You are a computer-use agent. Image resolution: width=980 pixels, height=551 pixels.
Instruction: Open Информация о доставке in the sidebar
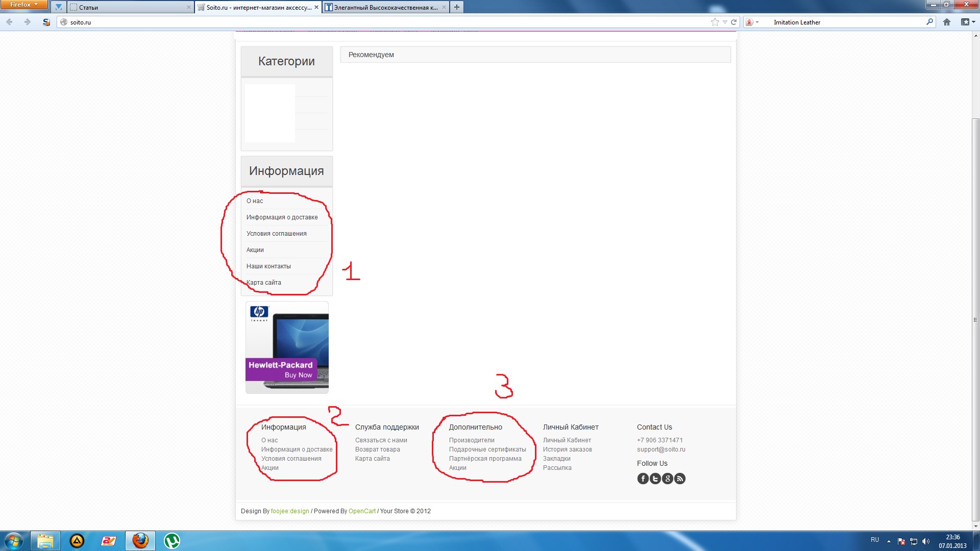tap(282, 217)
